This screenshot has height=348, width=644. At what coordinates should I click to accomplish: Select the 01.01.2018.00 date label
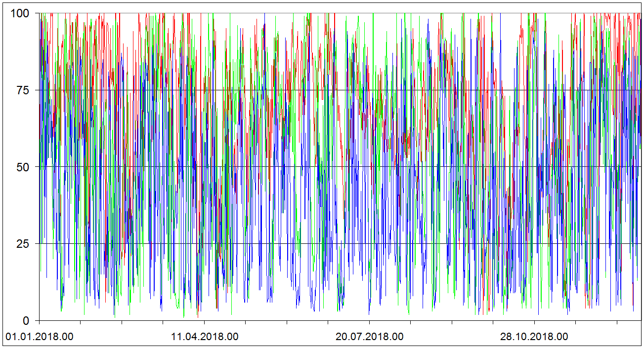tap(40, 337)
